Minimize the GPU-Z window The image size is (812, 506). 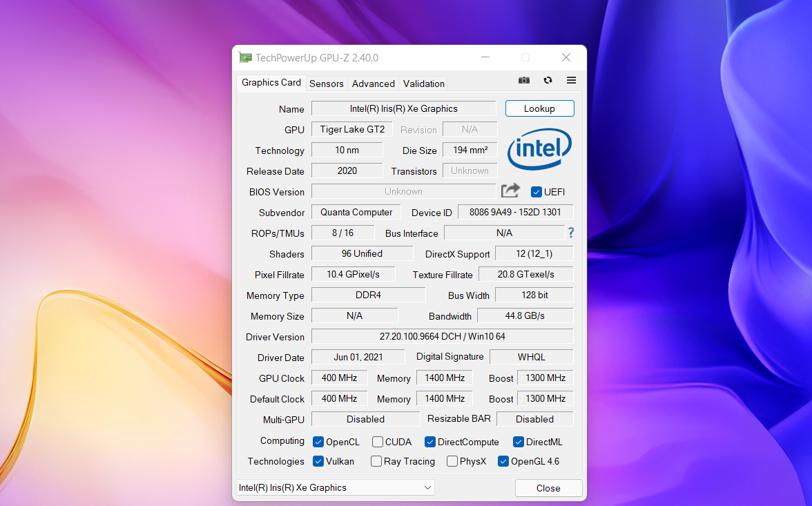click(x=485, y=57)
